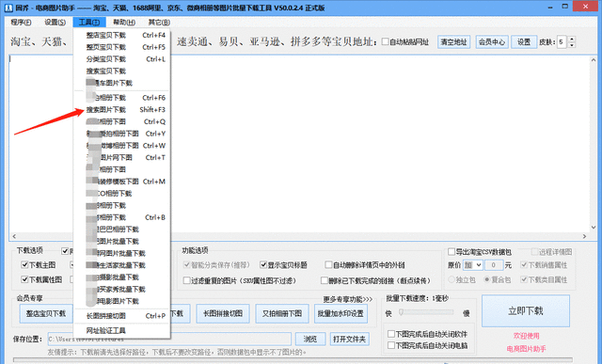Pick the menu entry with shortcut Ctrl+F6
The image size is (602, 364).
(x=122, y=98)
